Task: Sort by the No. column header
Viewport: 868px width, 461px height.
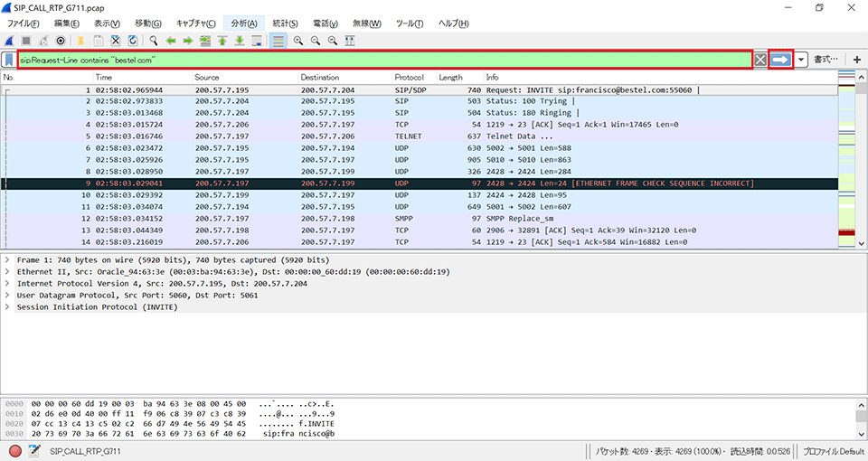Action: pos(47,77)
